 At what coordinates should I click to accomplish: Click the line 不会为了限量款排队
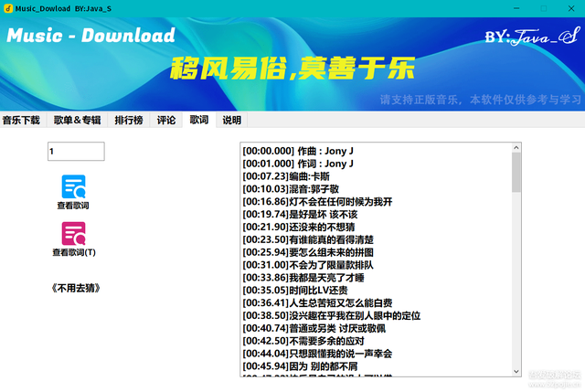(308, 265)
